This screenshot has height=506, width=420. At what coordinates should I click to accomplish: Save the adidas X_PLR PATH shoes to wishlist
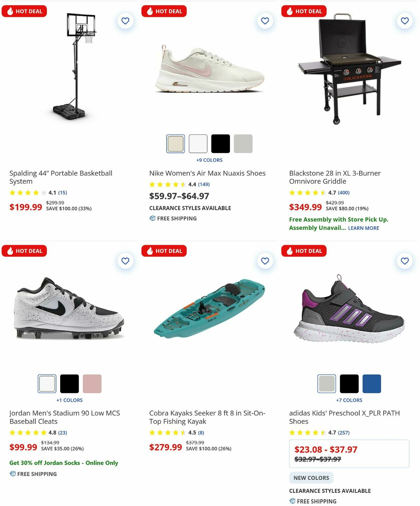(405, 261)
